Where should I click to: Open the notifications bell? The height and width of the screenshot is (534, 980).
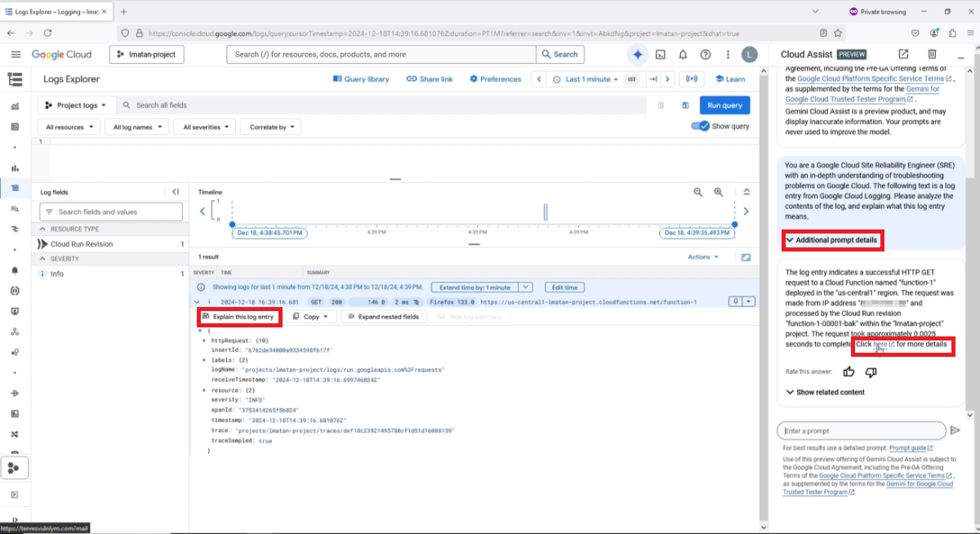click(683, 54)
